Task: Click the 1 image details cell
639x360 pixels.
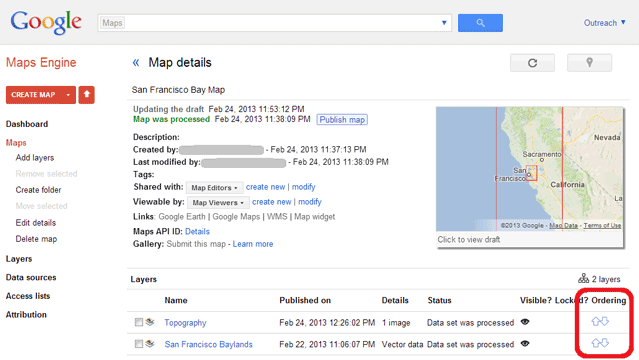Action: pos(396,322)
